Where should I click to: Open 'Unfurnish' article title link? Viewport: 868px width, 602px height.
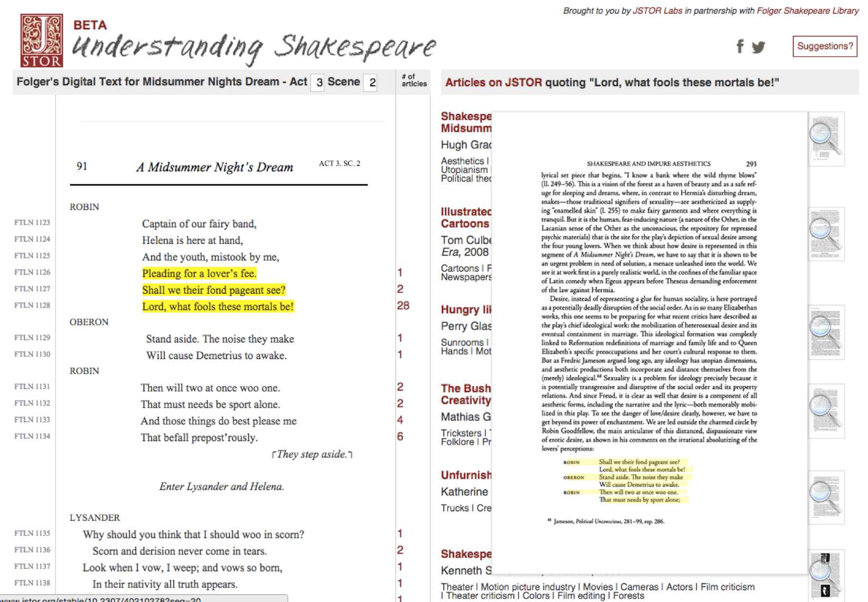466,475
